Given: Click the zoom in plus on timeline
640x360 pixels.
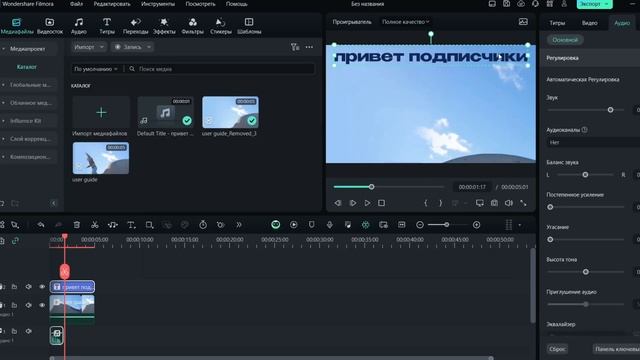Looking at the screenshot, I should (x=476, y=225).
